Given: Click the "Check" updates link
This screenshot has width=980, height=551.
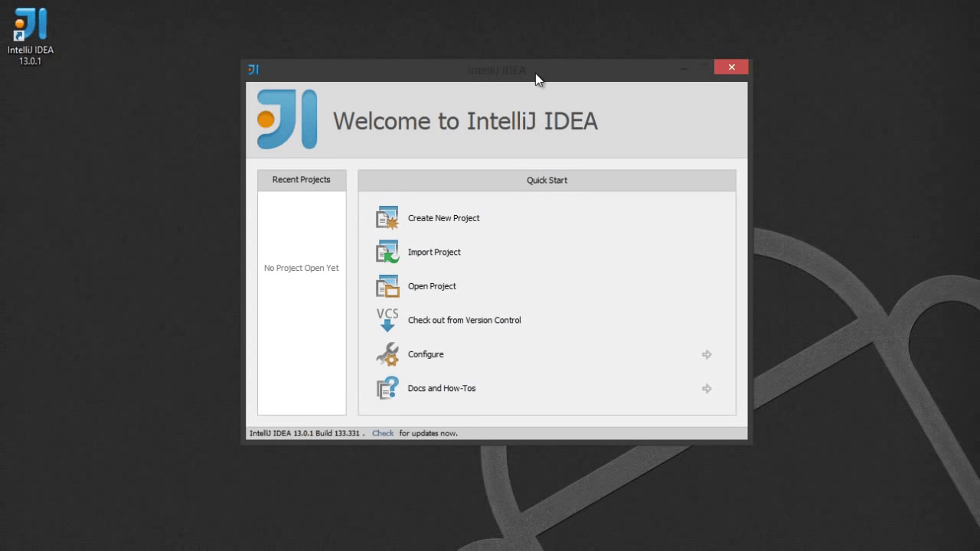Looking at the screenshot, I should pos(383,433).
